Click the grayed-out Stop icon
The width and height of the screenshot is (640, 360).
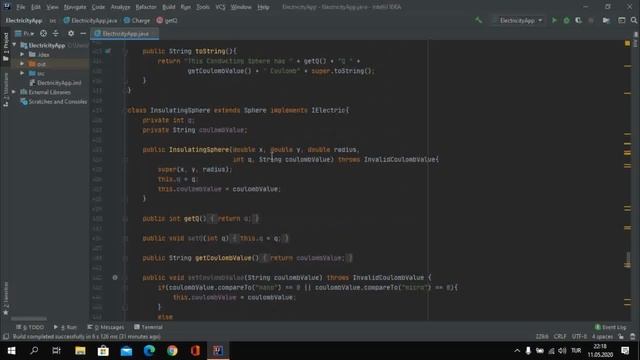[x=591, y=20]
